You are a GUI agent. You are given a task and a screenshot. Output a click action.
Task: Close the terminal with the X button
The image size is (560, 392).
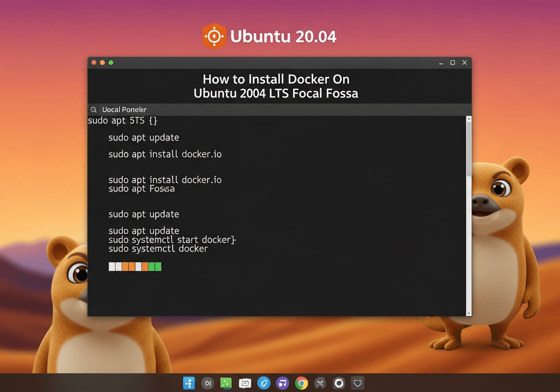(465, 63)
